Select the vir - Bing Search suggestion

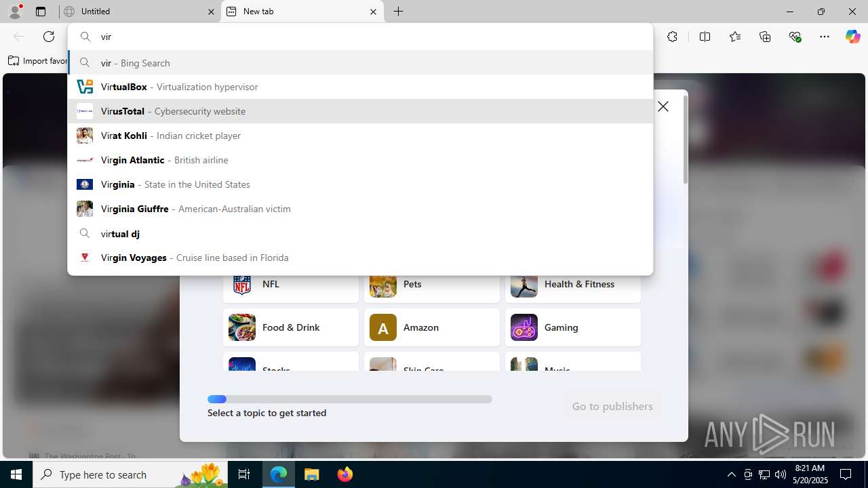click(360, 62)
